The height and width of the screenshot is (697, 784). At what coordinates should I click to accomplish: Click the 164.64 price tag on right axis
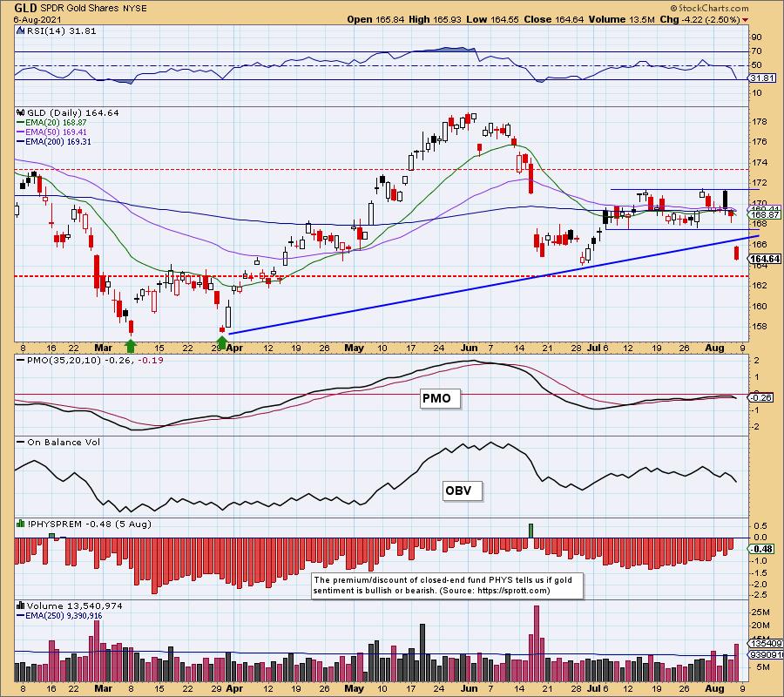pyautogui.click(x=764, y=259)
